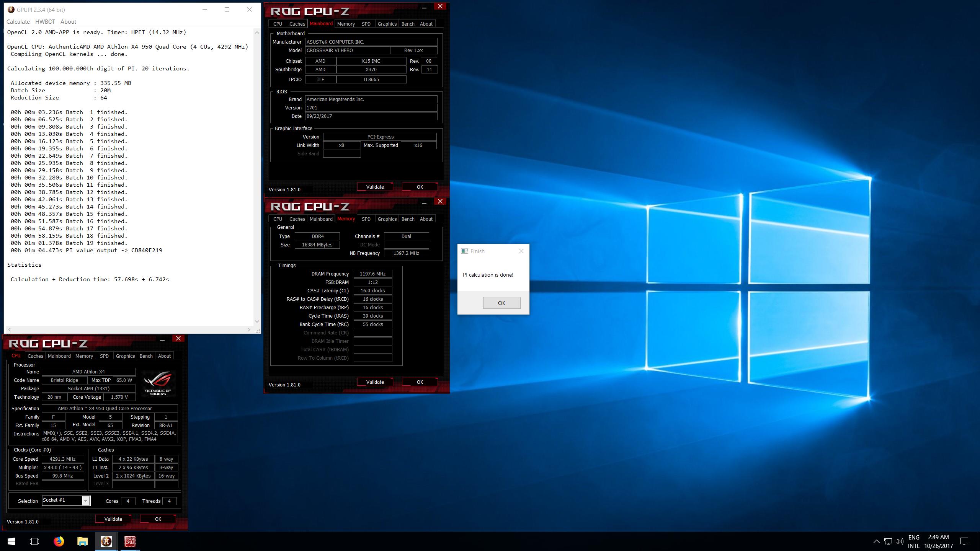Click the Republic of Gamers logo
This screenshot has width=980, height=551.
(x=158, y=383)
